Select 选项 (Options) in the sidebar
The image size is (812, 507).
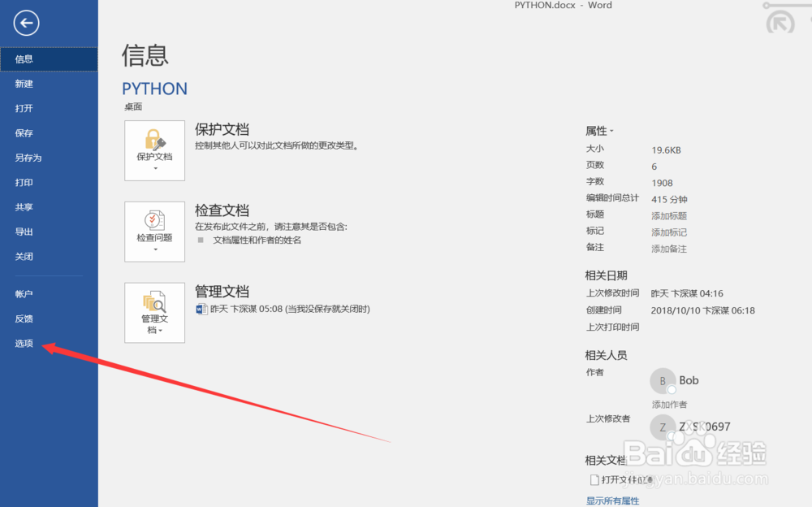(24, 343)
